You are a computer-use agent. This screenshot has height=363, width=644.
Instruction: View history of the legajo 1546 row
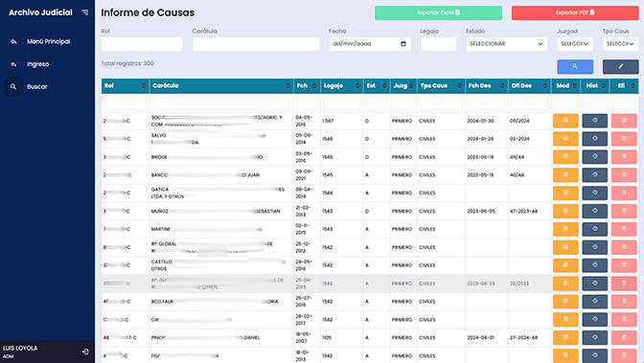click(595, 139)
